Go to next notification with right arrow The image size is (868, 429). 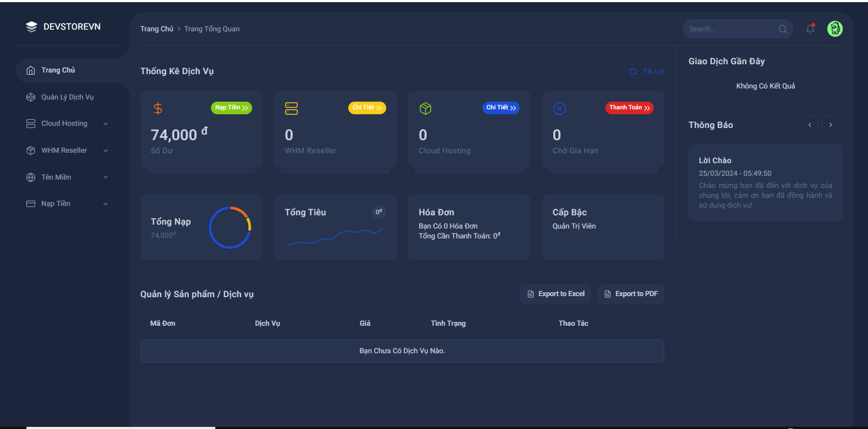tap(830, 125)
